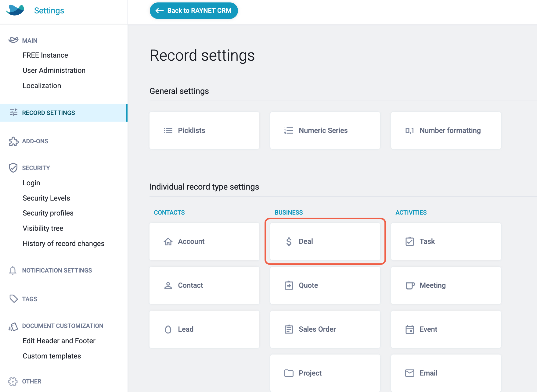The width and height of the screenshot is (537, 392).
Task: Open Event record settings card
Action: [x=446, y=329]
